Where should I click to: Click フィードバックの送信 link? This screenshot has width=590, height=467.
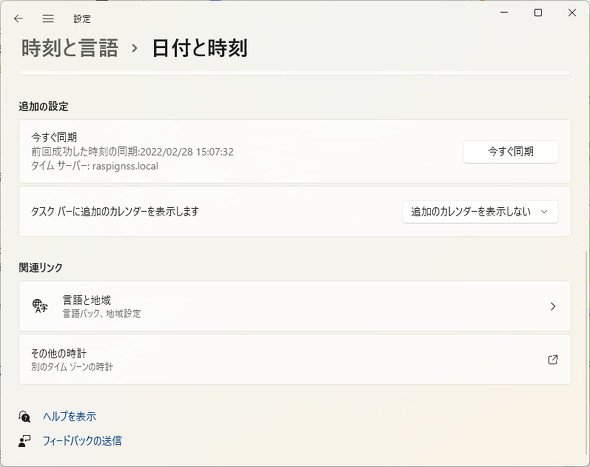[82, 441]
